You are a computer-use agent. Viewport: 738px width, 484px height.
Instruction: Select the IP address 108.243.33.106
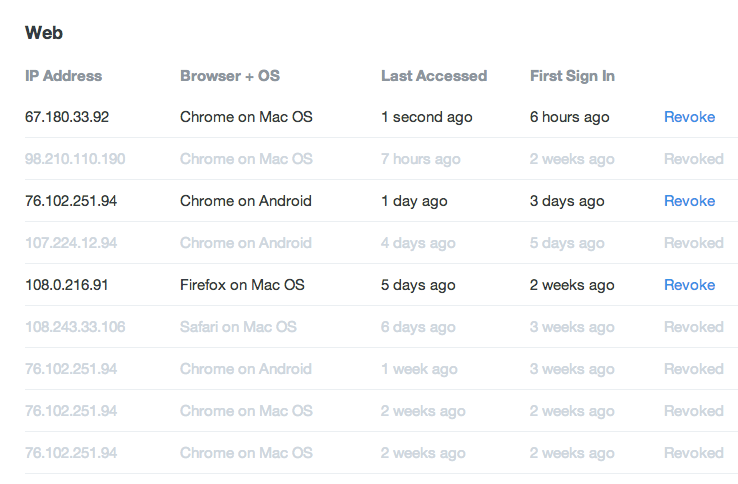[75, 327]
